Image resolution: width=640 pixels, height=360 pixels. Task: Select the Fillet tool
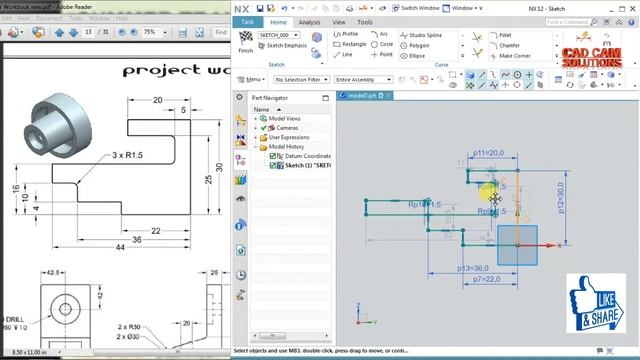[501, 35]
